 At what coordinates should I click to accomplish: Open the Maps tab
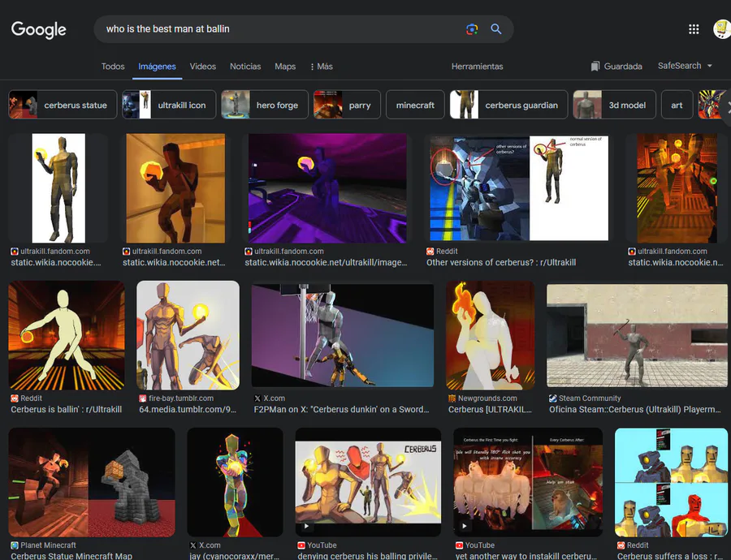click(285, 67)
